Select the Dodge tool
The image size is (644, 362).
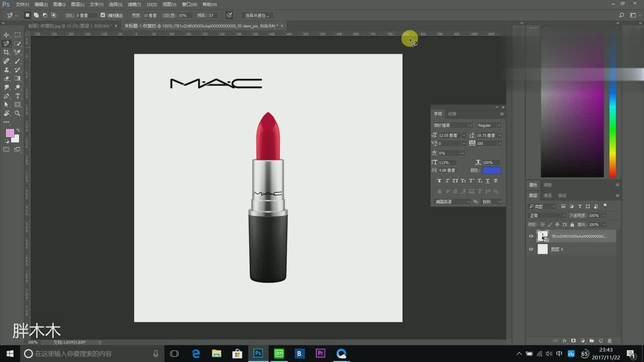coord(18,87)
